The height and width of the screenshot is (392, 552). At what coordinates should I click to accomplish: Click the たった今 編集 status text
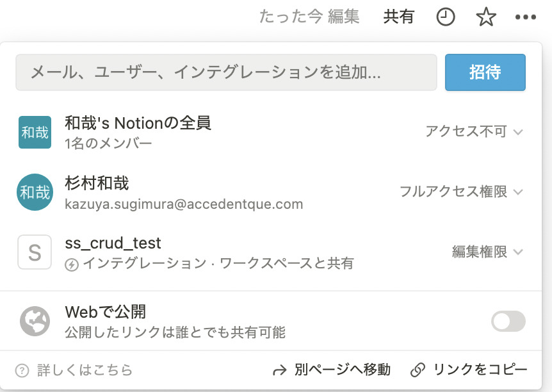pos(309,17)
